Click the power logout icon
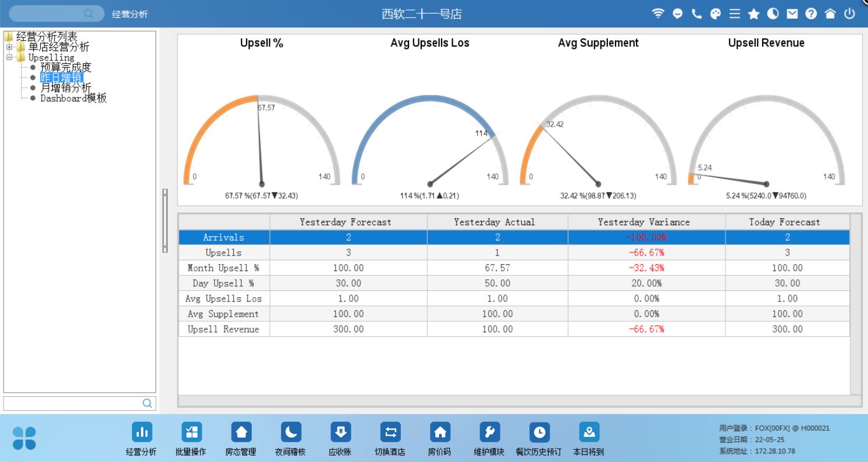The width and height of the screenshot is (868, 462). point(850,13)
